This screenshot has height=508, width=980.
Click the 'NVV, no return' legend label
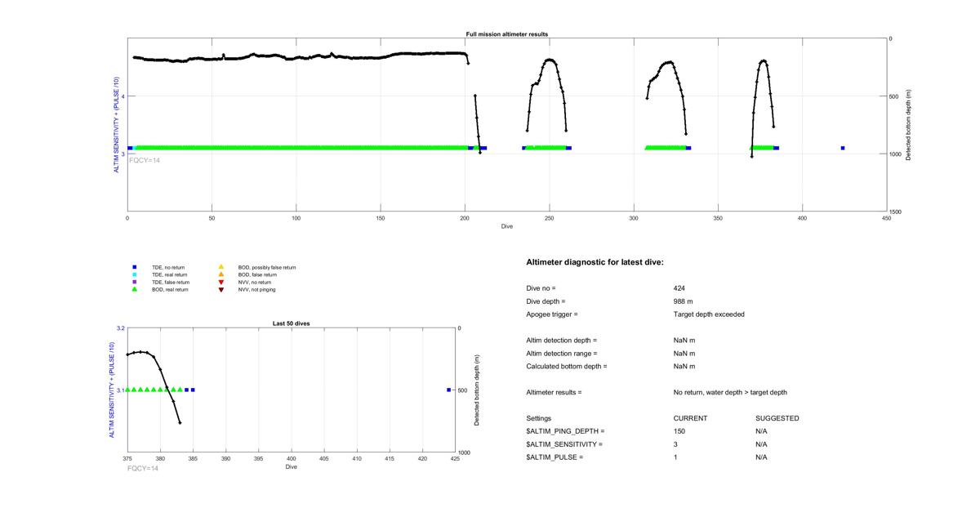coord(254,282)
